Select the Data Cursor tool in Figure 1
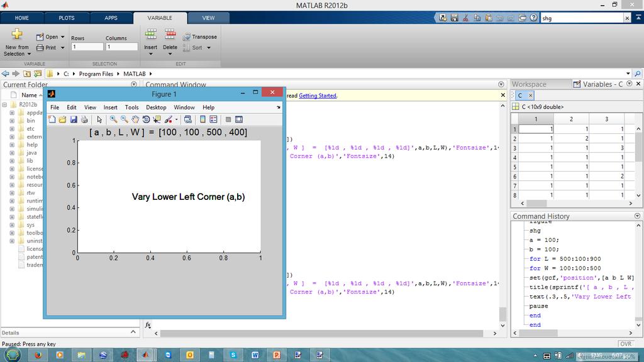 click(x=157, y=119)
